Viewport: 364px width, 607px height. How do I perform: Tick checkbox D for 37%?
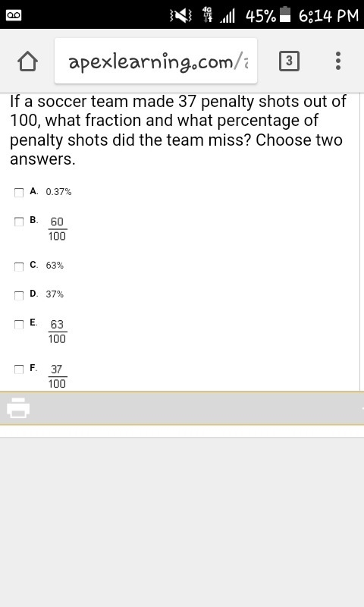(x=19, y=295)
